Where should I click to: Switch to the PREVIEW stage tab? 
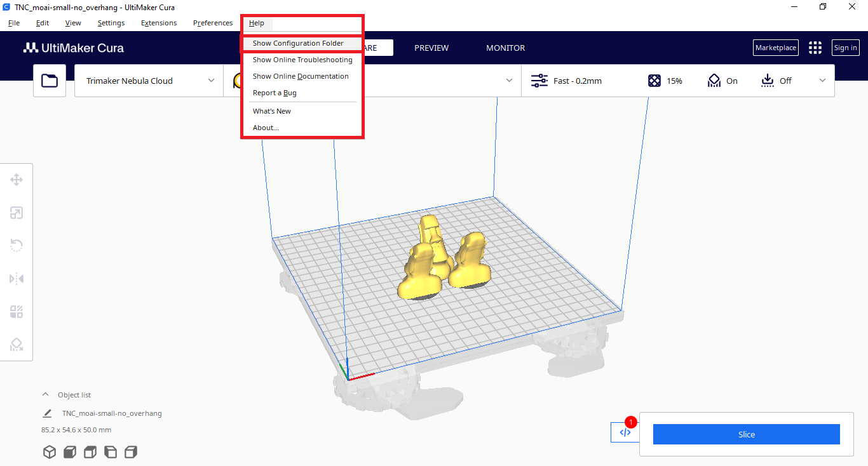pos(431,48)
